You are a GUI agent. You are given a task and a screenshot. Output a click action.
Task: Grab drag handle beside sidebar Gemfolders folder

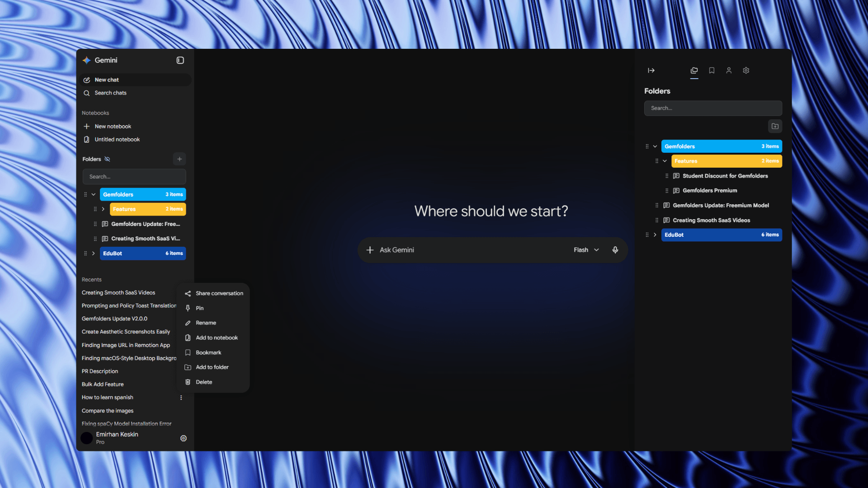[85, 194]
